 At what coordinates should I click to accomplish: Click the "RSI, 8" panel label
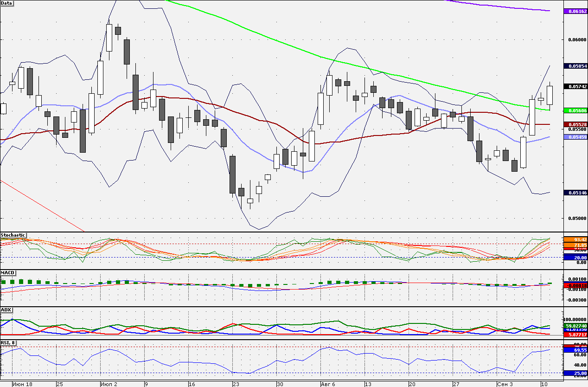tap(8, 343)
